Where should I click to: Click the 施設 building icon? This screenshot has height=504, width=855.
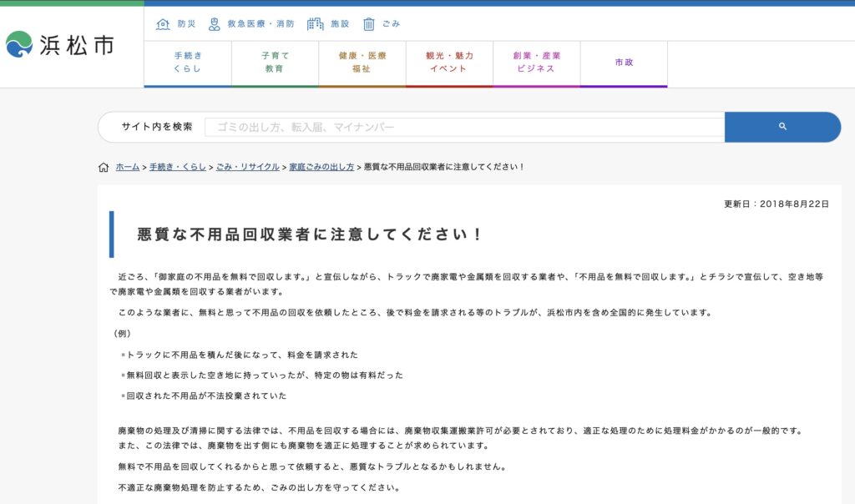[x=315, y=24]
